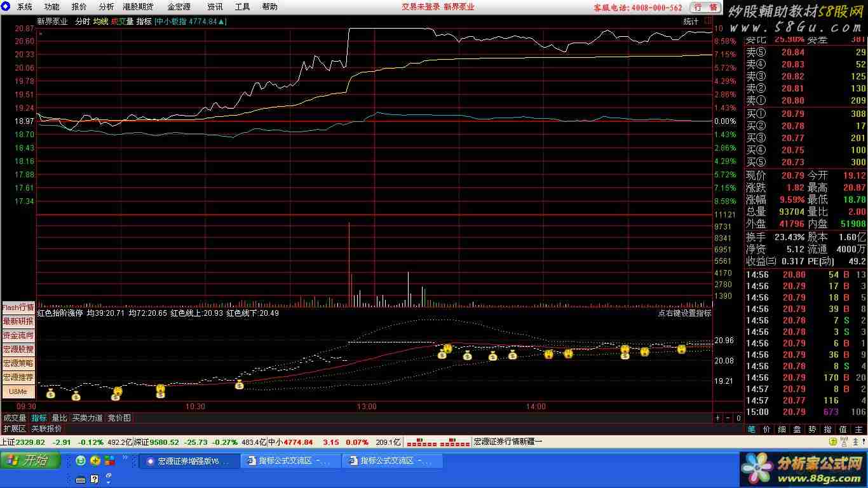Click the 中小板指 4774.84 index label
868x488 pixels.
(x=191, y=22)
